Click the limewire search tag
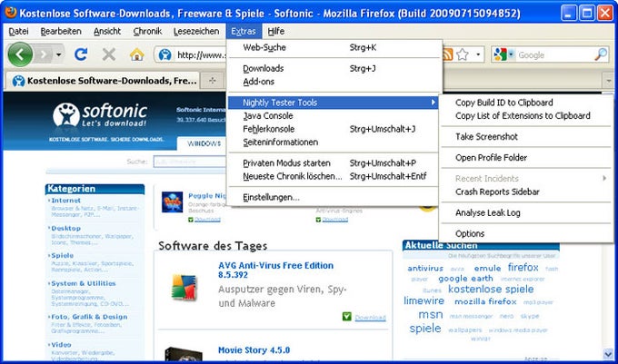This screenshot has width=618, height=364. point(424,300)
